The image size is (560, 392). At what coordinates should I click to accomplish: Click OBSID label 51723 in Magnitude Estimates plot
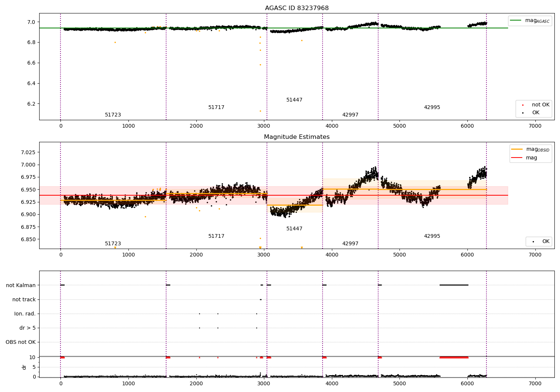coord(113,244)
